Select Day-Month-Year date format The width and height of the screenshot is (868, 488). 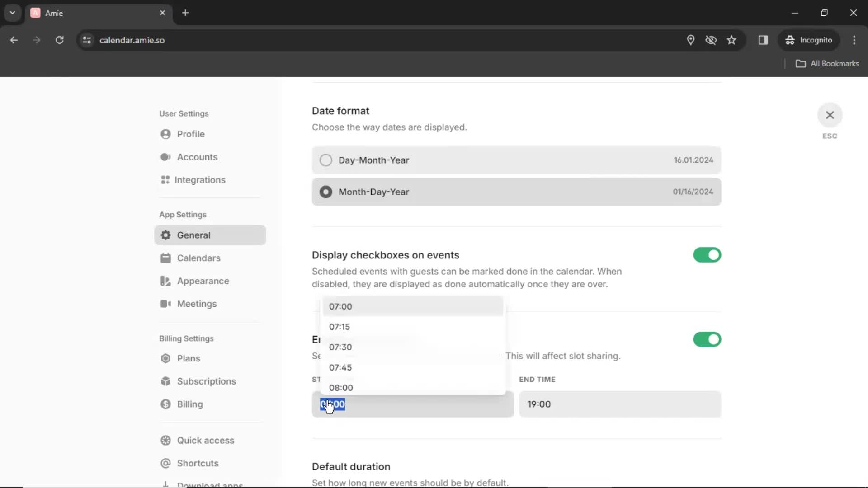pyautogui.click(x=326, y=160)
